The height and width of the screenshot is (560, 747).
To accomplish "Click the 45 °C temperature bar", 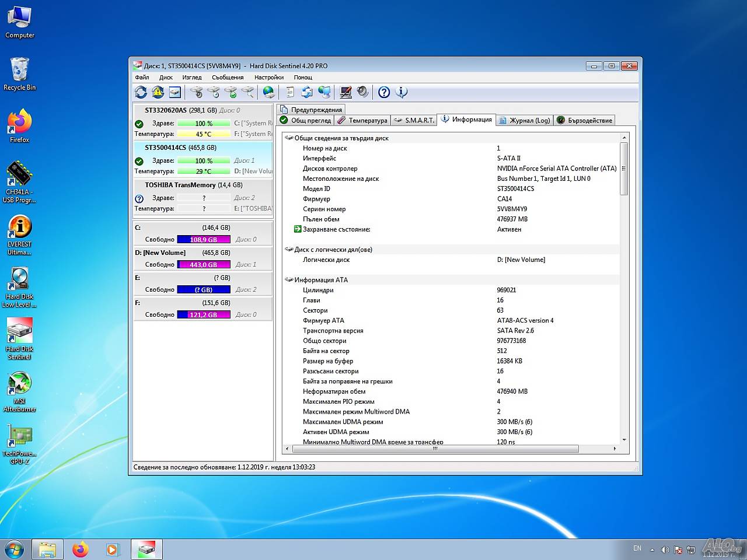I will (204, 134).
